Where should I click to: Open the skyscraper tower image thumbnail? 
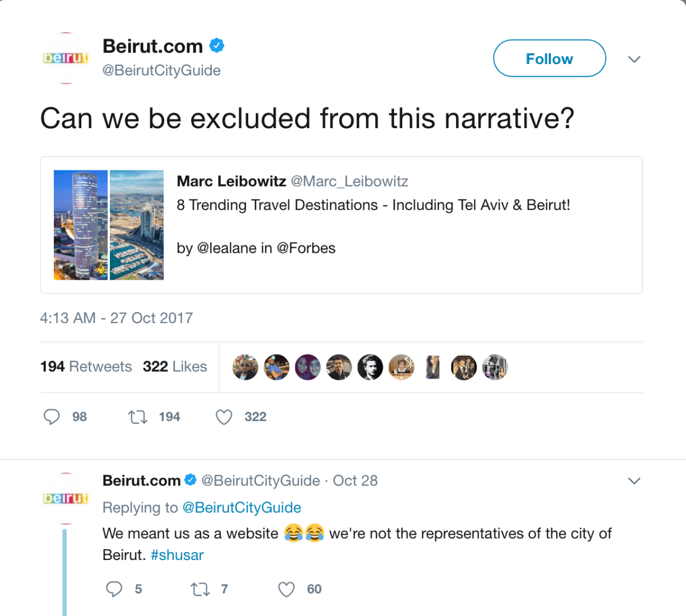point(81,225)
